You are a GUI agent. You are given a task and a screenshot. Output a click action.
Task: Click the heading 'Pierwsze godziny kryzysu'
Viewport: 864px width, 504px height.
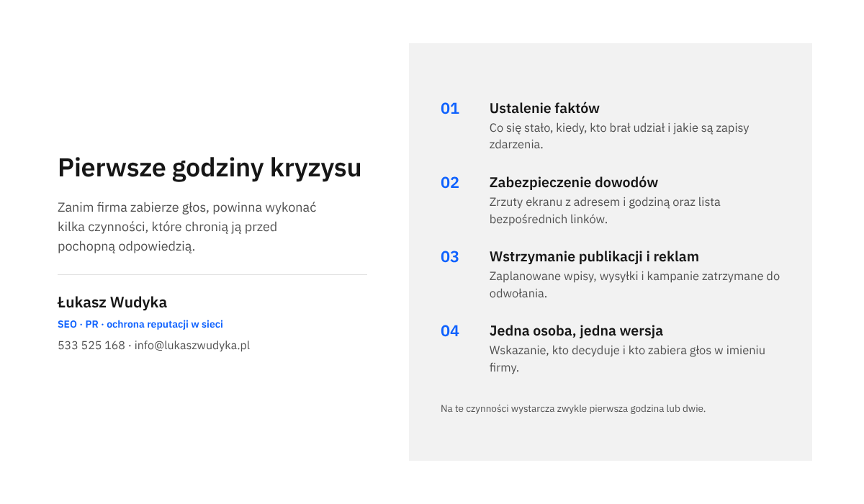[210, 168]
